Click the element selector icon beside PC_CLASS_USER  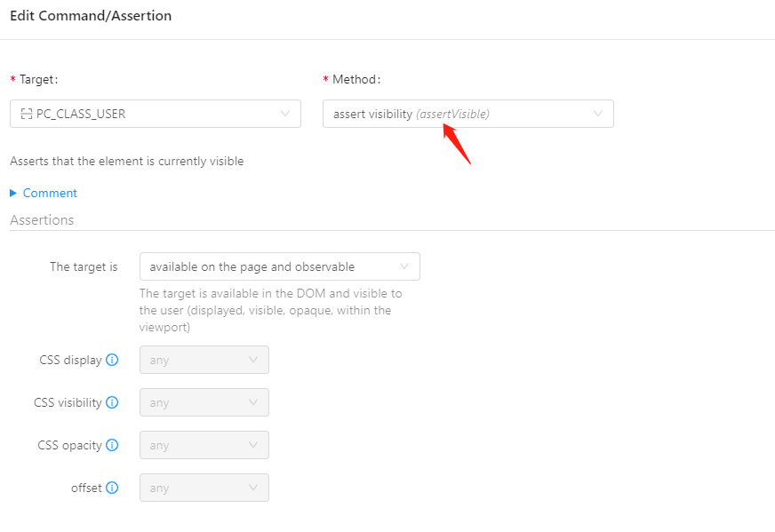27,114
